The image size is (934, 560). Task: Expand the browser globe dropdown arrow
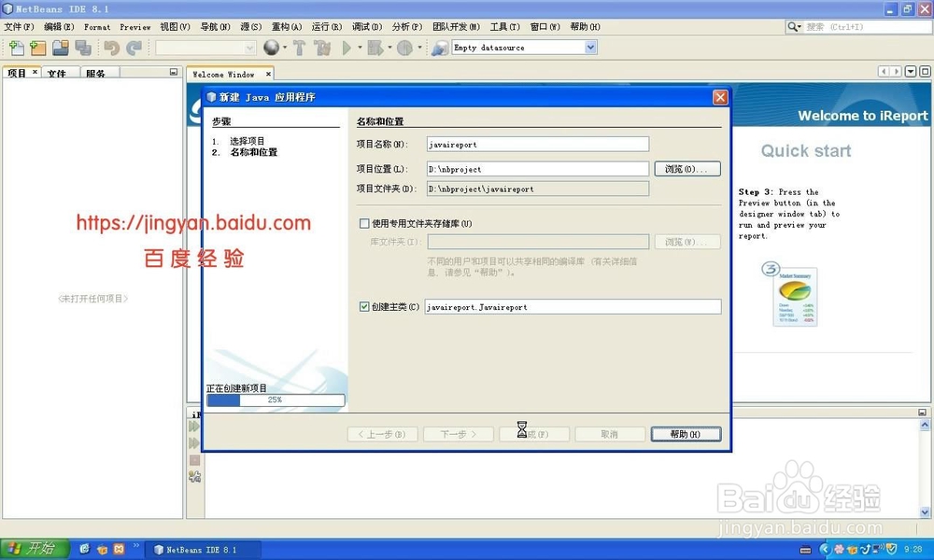(285, 48)
